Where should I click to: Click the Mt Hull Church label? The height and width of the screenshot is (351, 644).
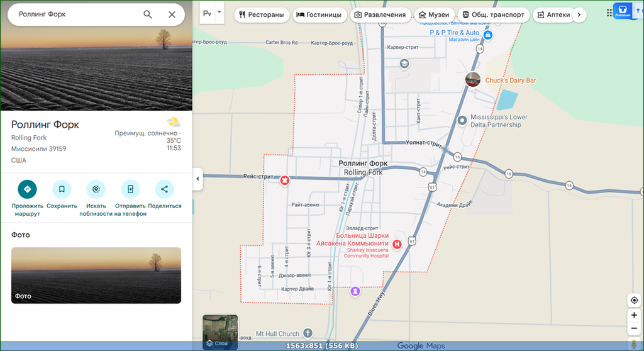click(x=277, y=334)
